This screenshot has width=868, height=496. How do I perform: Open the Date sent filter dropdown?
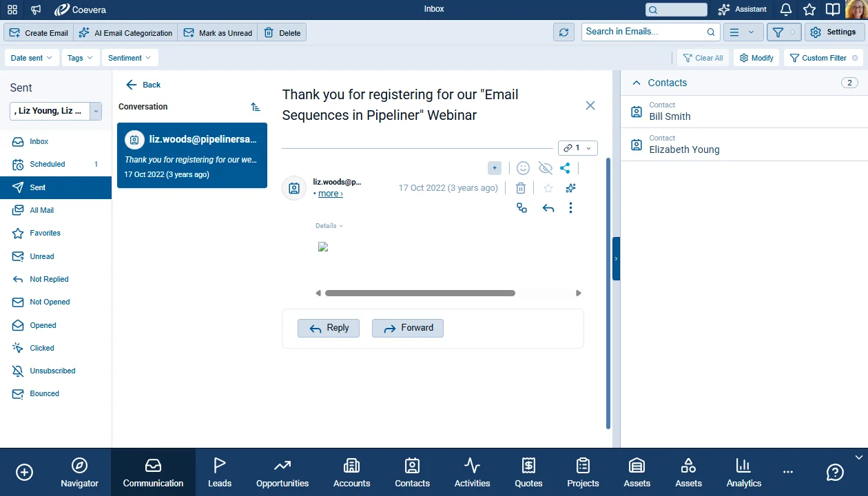[x=32, y=58]
